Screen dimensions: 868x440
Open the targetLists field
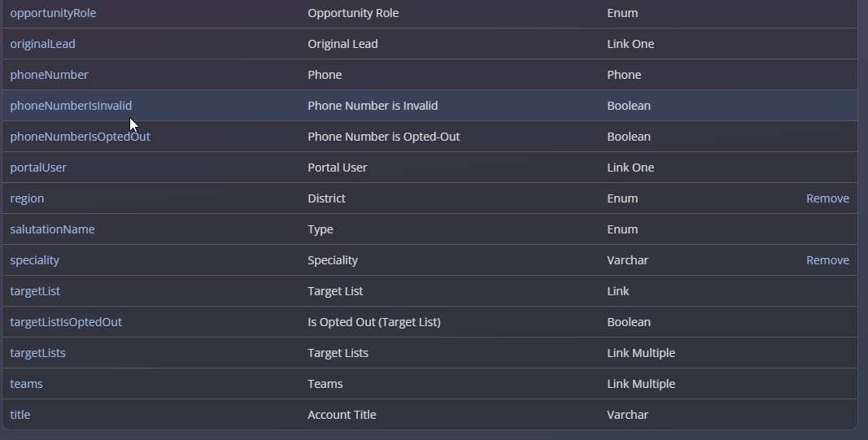click(37, 353)
